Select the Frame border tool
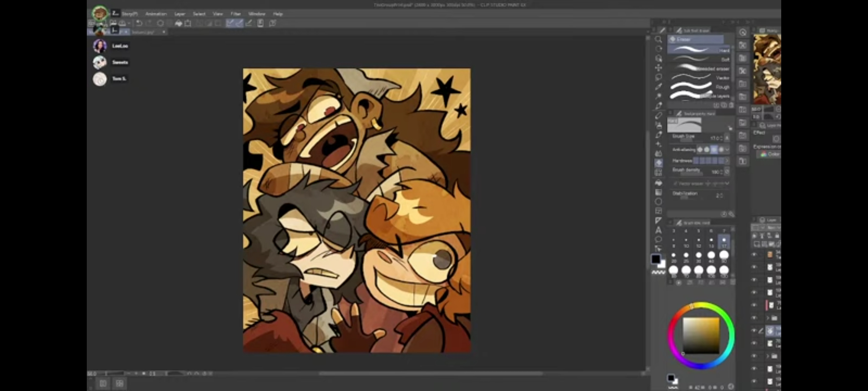The height and width of the screenshot is (391, 868). pyautogui.click(x=658, y=211)
